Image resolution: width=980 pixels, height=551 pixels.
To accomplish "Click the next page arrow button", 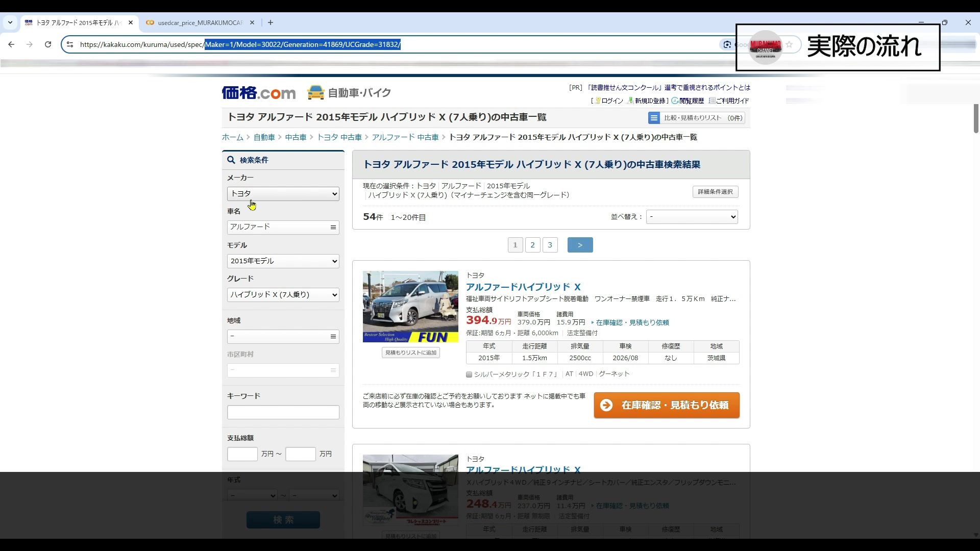I will click(580, 245).
